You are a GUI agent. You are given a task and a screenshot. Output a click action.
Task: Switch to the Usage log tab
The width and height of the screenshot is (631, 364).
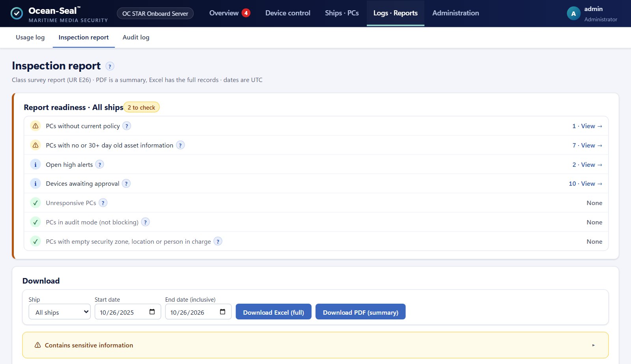(x=30, y=37)
